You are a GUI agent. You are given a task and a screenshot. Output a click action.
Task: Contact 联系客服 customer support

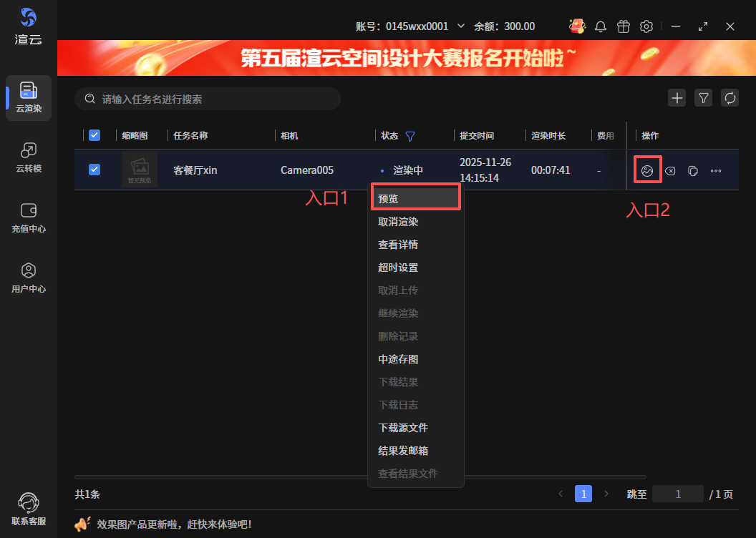(x=29, y=509)
